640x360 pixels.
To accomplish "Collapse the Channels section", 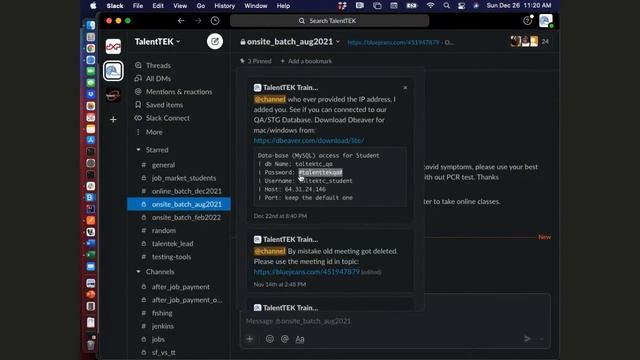I will 138,271.
